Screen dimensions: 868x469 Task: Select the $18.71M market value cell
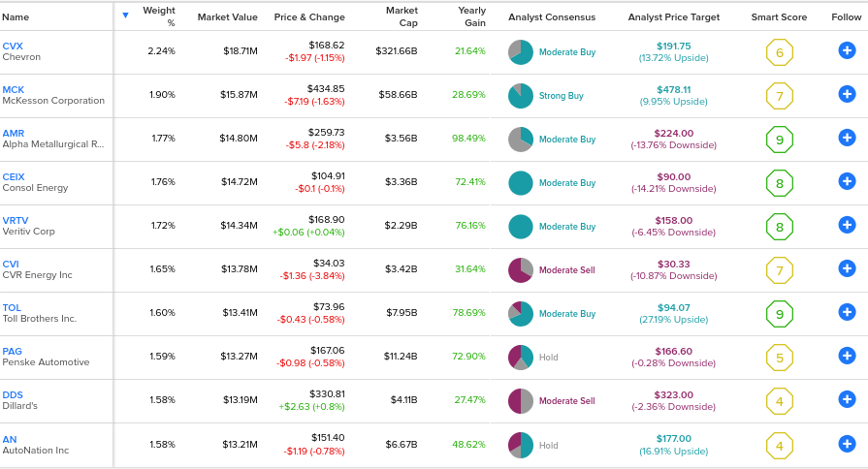pyautogui.click(x=241, y=51)
